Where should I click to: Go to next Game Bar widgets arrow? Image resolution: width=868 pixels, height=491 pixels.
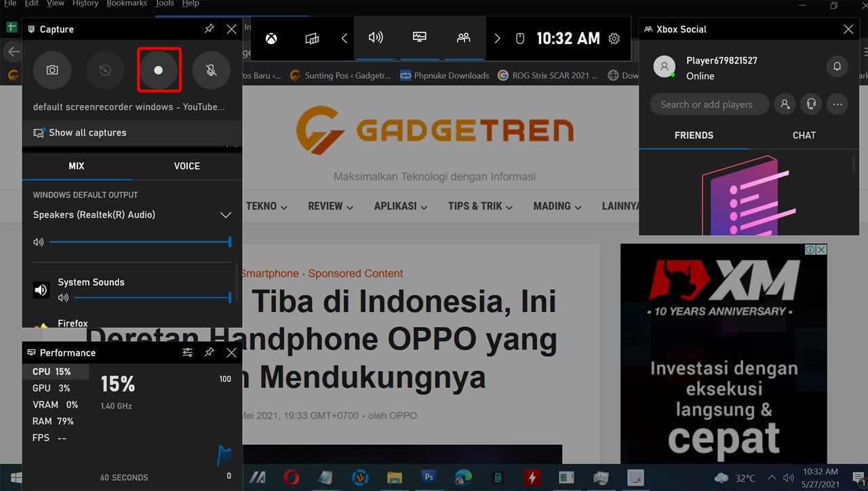[x=497, y=39]
